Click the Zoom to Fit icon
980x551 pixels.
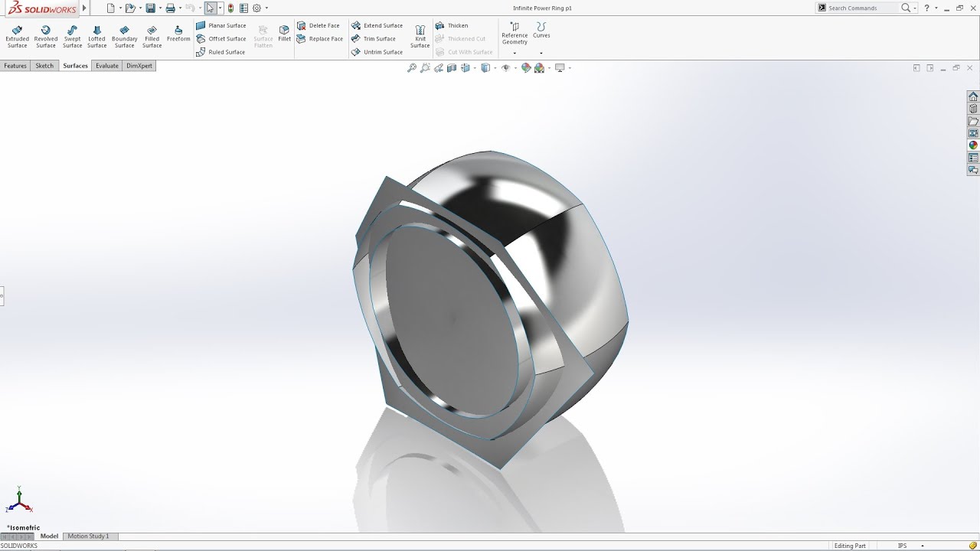[412, 68]
